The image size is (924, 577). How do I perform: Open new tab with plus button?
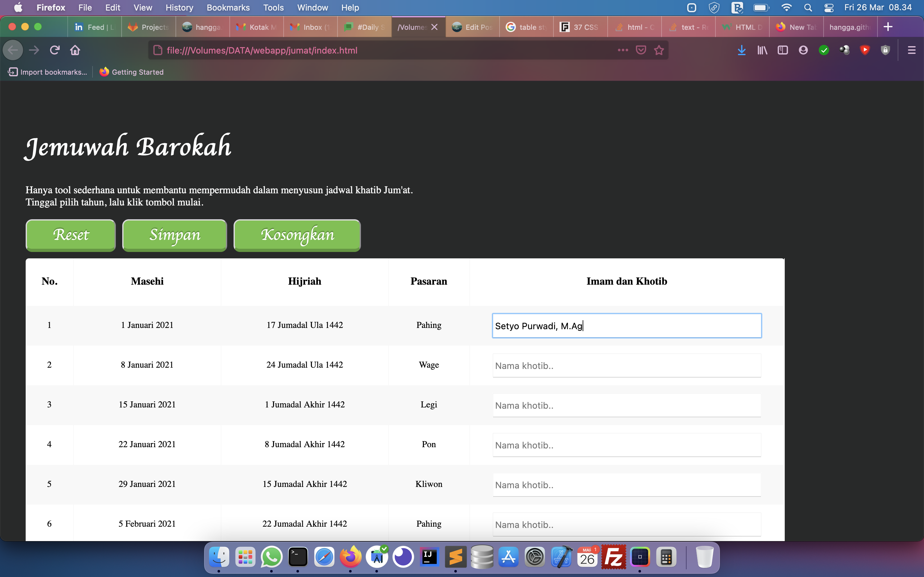click(888, 27)
